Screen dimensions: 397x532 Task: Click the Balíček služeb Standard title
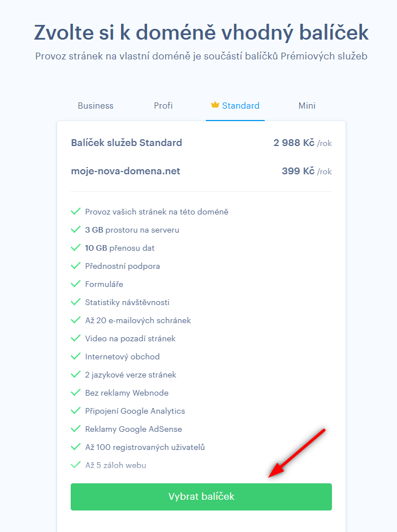[x=127, y=143]
